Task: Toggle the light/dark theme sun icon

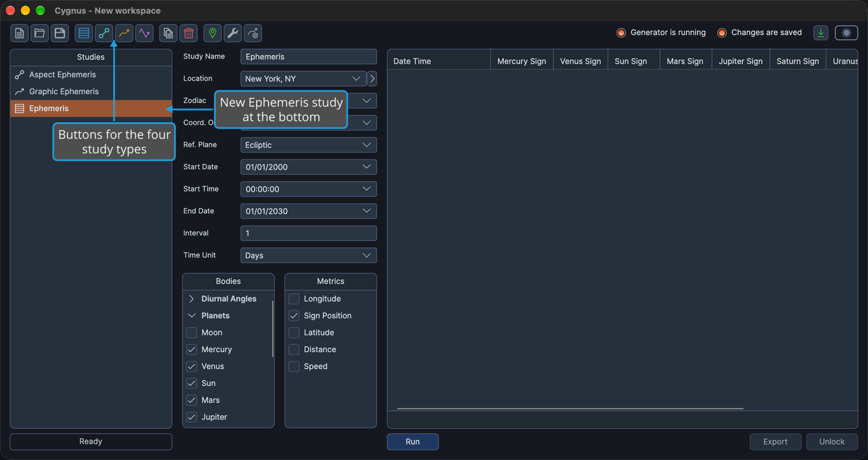Action: click(x=847, y=33)
